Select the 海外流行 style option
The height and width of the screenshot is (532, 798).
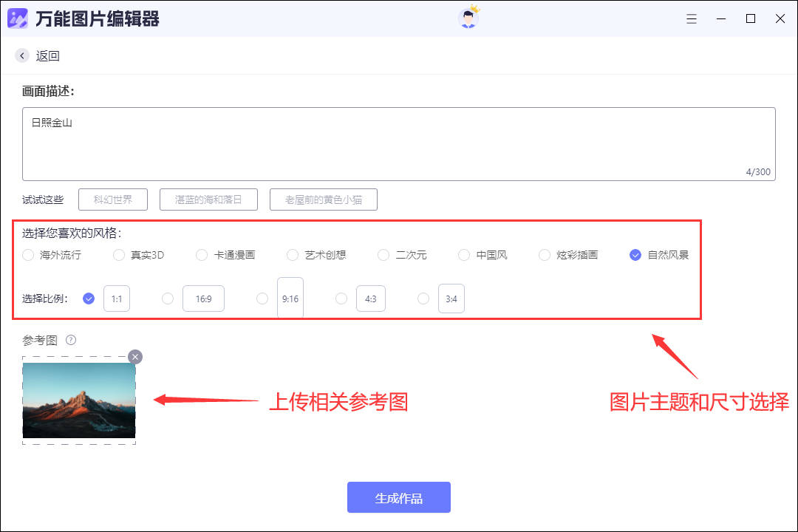(29, 255)
